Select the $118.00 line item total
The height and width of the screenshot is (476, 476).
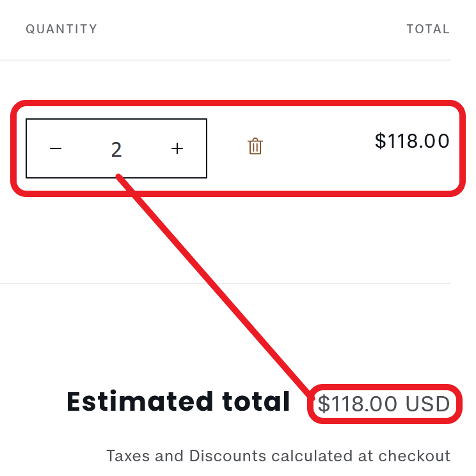[412, 141]
